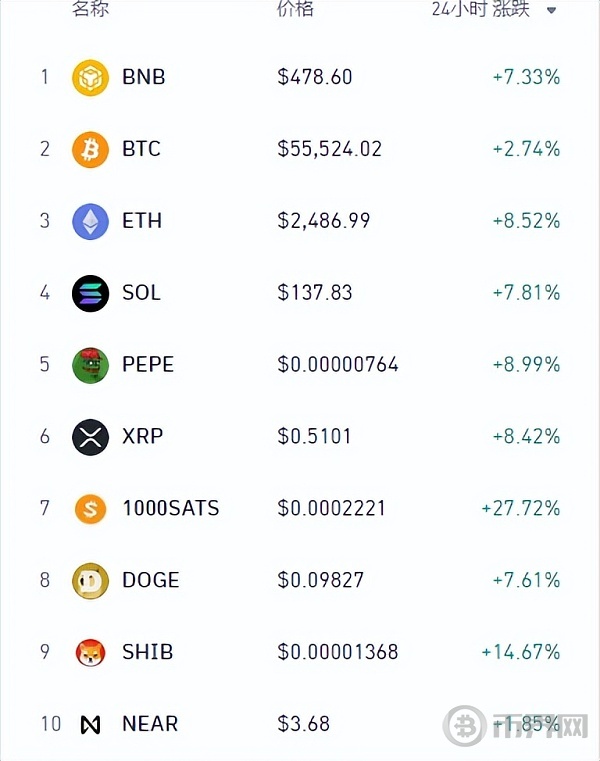Click the BNB coin icon

pos(90,77)
